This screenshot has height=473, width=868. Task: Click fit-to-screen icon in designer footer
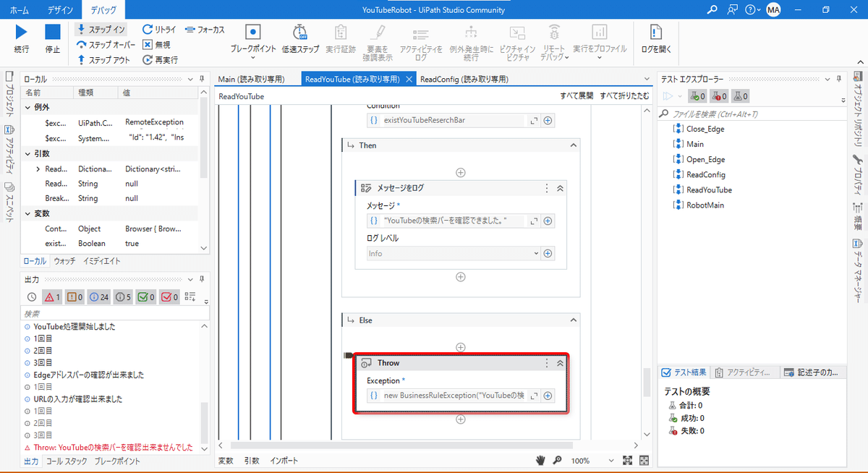coord(627,461)
